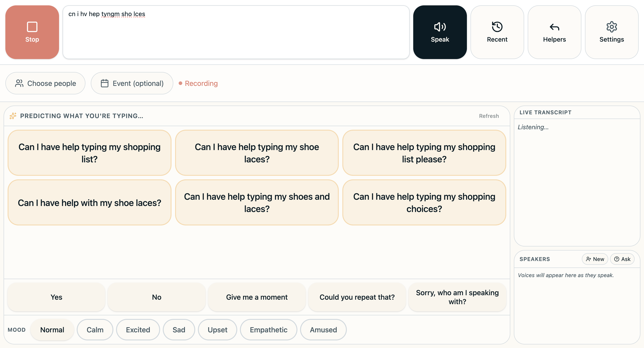Viewport: 644px width, 348px height.
Task: Set mood to Upset
Action: point(218,330)
